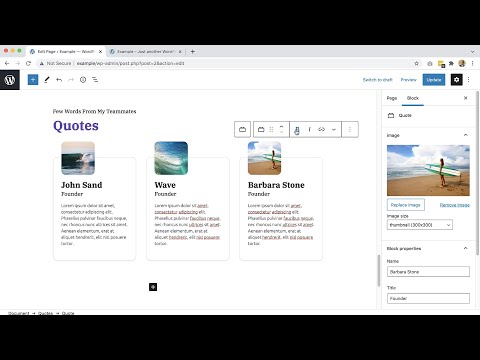Insert a link from block toolbar
Screen dimensions: 480x360
[x=322, y=129]
